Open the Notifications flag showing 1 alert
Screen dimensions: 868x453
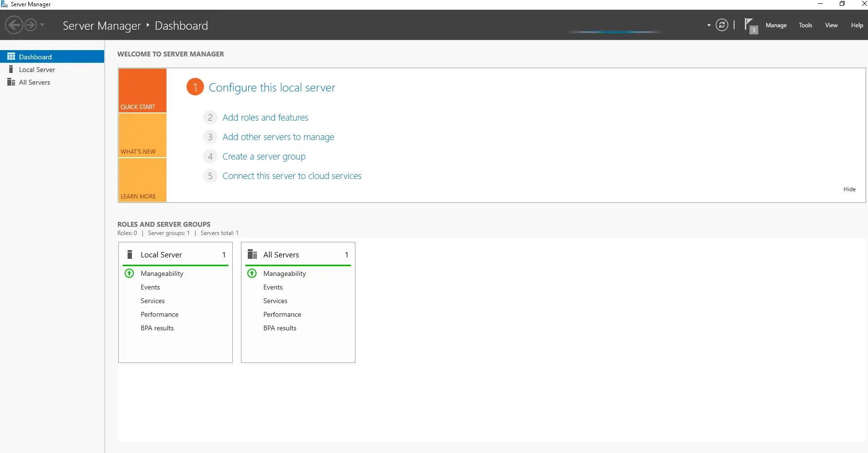[751, 25]
